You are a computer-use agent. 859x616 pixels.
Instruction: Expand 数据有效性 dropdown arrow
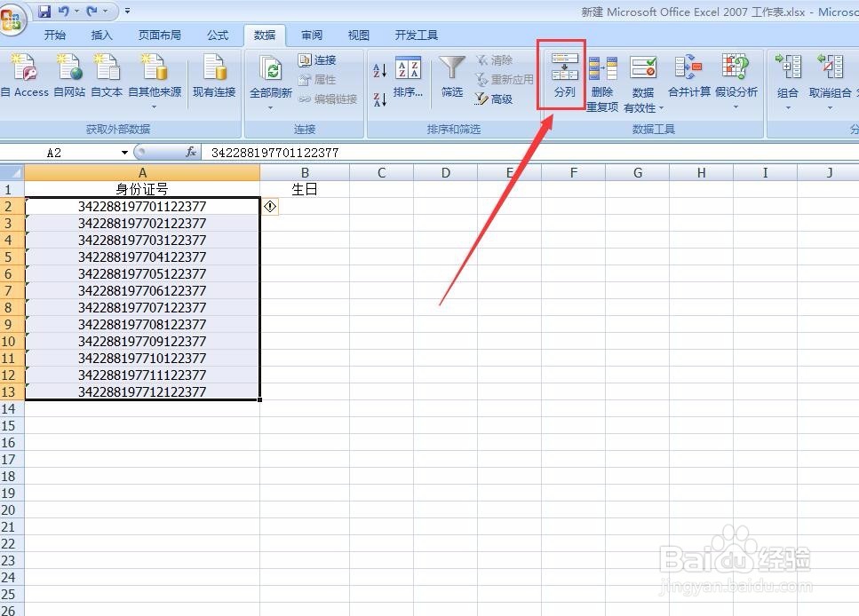661,108
